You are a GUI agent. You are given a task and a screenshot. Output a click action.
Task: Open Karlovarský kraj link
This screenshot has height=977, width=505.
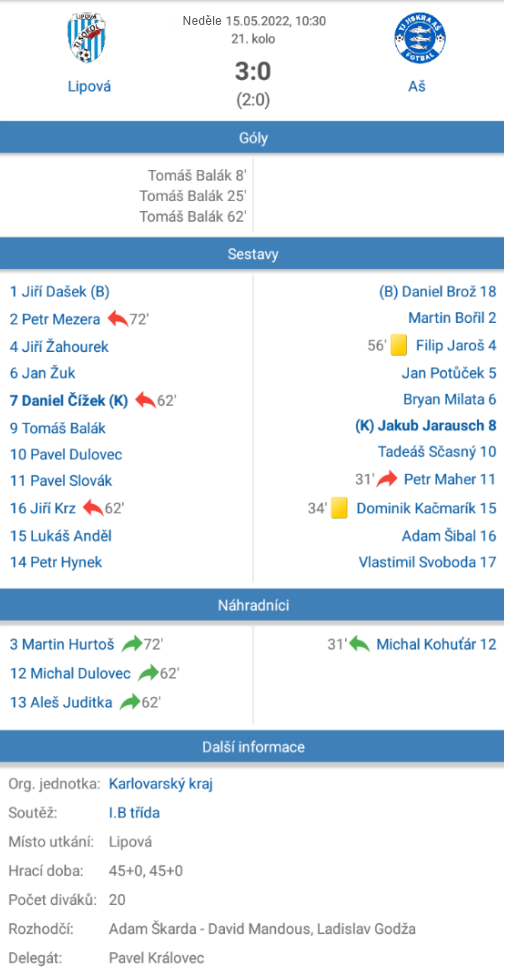click(x=161, y=784)
